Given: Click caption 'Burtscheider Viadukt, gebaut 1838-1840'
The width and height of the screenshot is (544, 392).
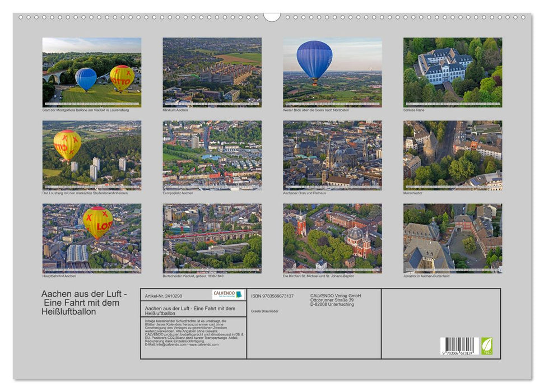Looking at the screenshot, I should (193, 276).
